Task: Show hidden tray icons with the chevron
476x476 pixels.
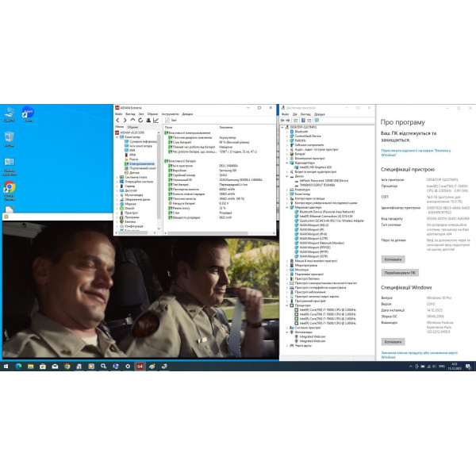Action: pyautogui.click(x=411, y=367)
